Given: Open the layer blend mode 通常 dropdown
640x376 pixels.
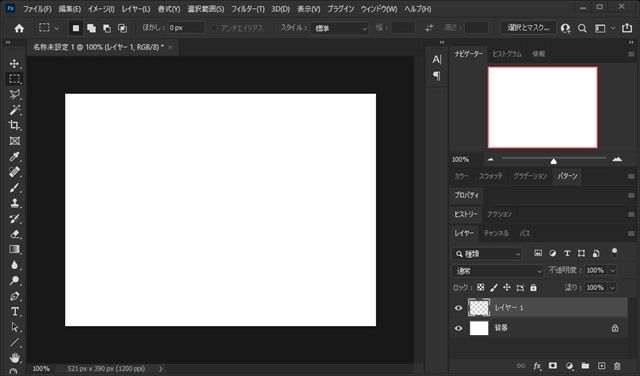Looking at the screenshot, I should pyautogui.click(x=498, y=271).
